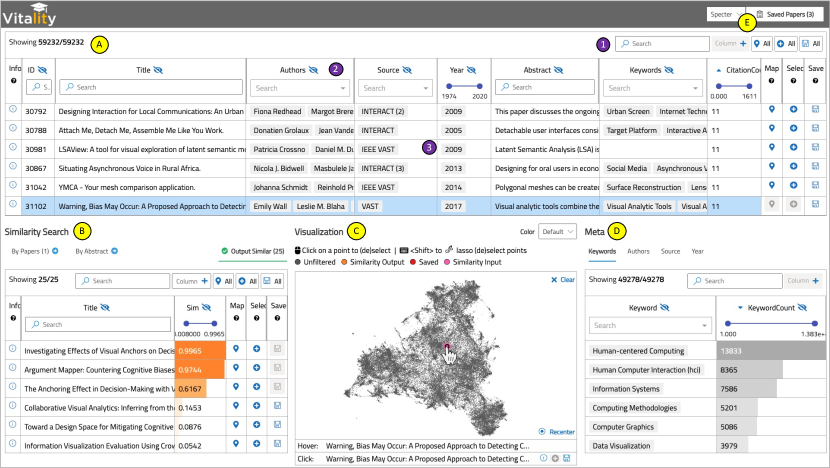
Task: Add a column using main table Column plus
Action: [x=730, y=43]
